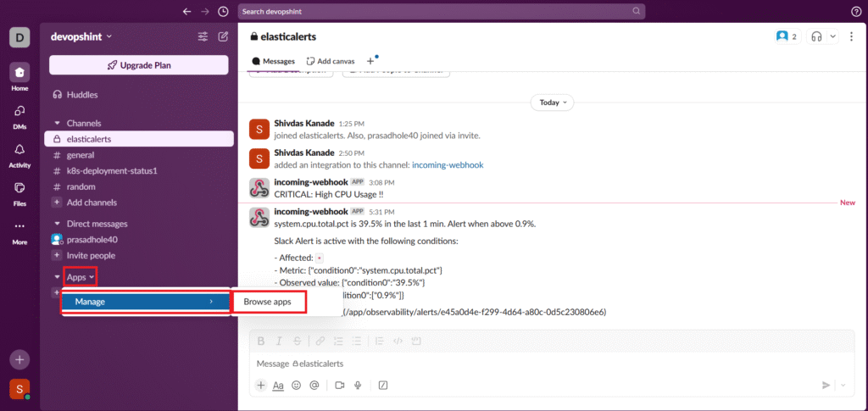Click the devopshint workspace D avatar
Image resolution: width=868 pixels, height=411 pixels.
click(19, 37)
